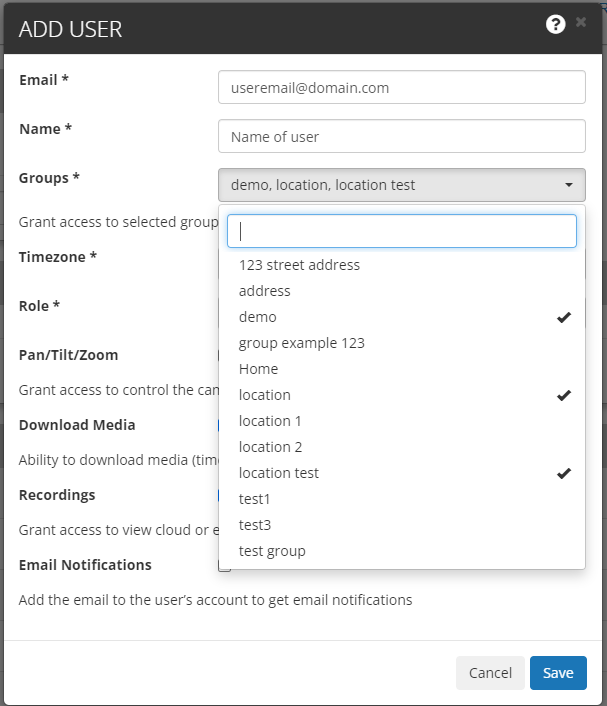Image resolution: width=607 pixels, height=706 pixels.
Task: Pick location 2 from the group list
Action: tap(270, 447)
